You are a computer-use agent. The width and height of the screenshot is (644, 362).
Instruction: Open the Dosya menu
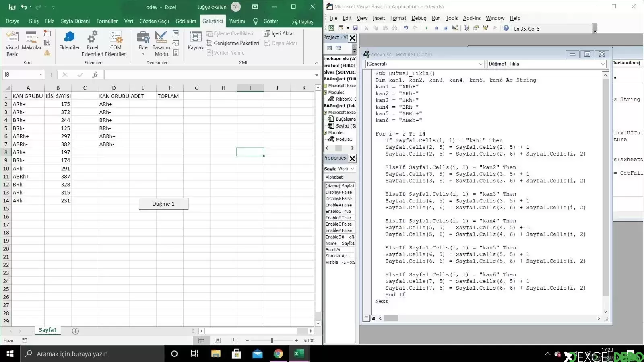[x=12, y=21]
